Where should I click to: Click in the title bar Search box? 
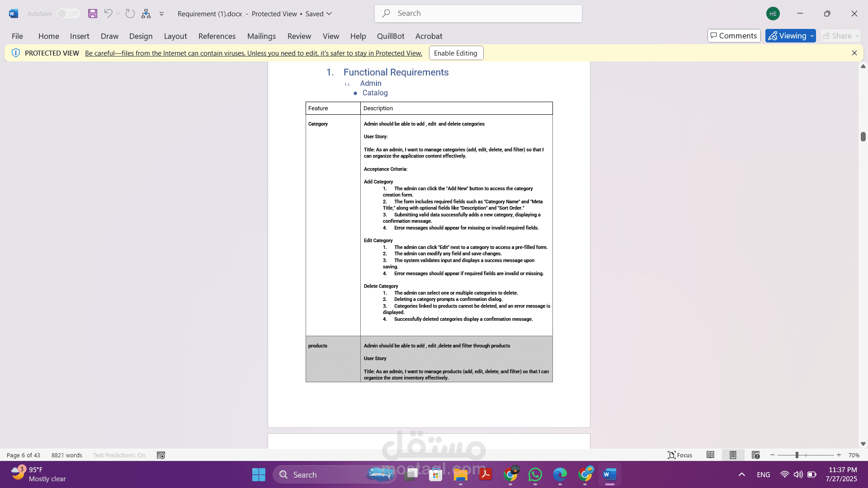click(x=478, y=14)
